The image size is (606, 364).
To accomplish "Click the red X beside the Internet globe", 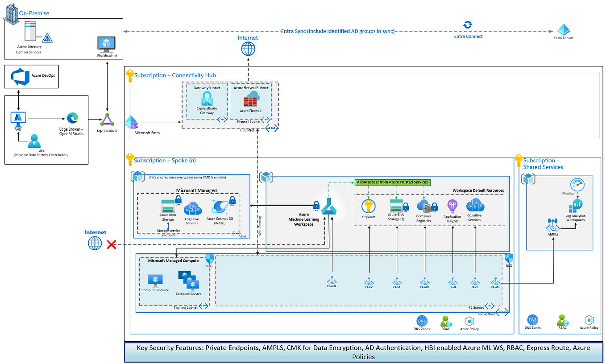I will (112, 244).
